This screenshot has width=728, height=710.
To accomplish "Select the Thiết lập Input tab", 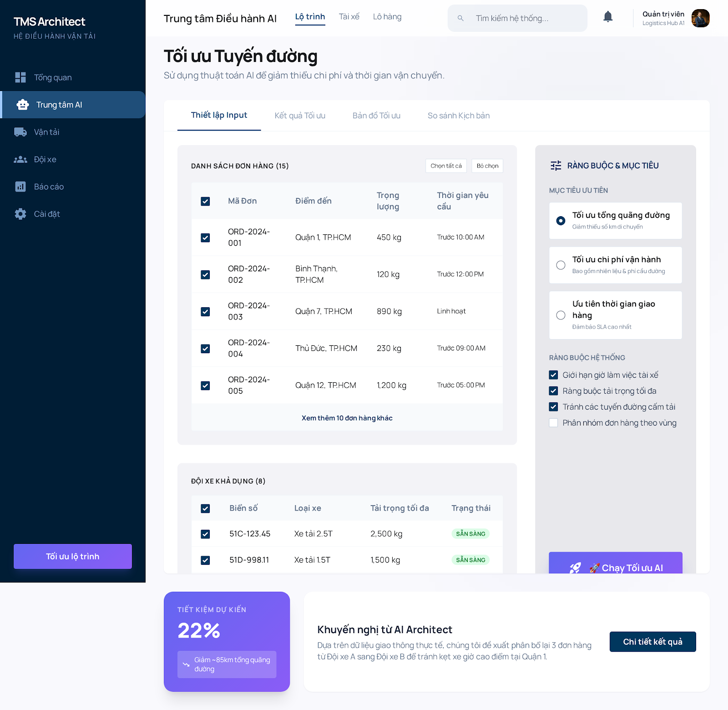I will point(219,115).
